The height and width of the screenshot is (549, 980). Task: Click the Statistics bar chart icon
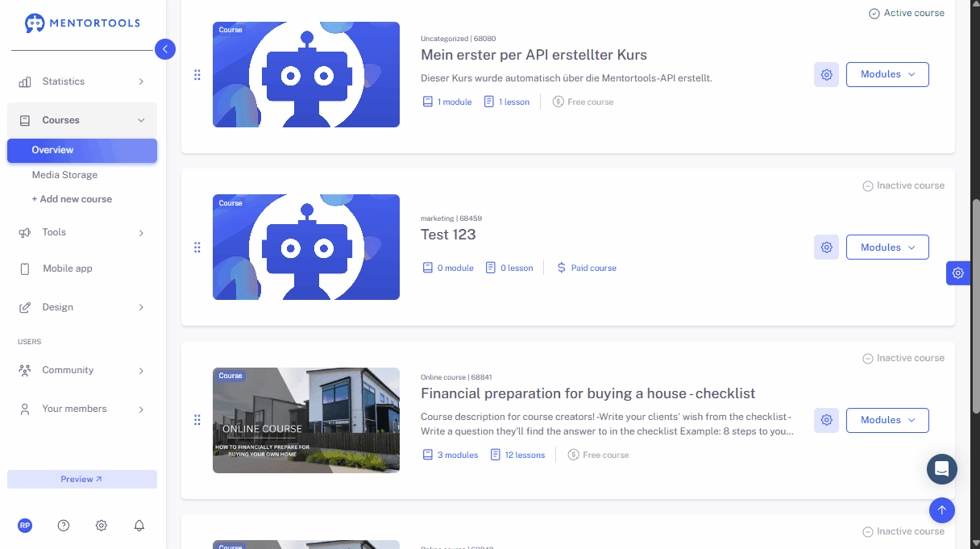(x=25, y=81)
